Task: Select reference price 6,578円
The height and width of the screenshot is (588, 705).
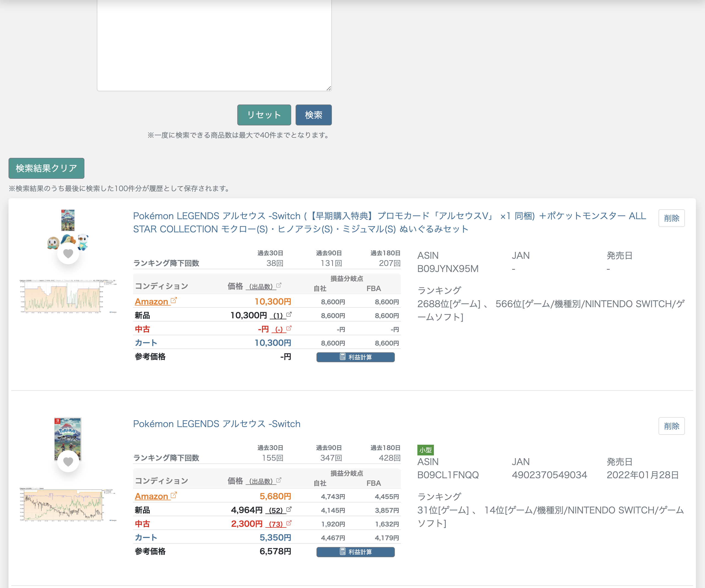Action: click(275, 551)
